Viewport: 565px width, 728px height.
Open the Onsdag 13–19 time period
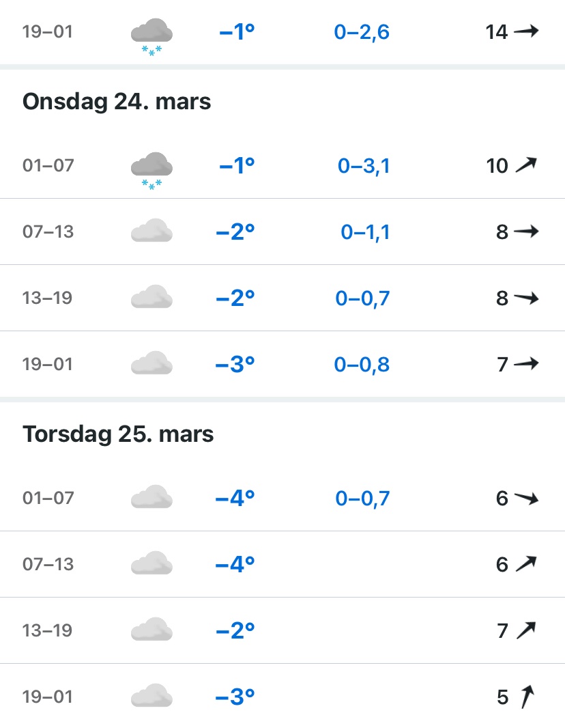[x=48, y=298]
